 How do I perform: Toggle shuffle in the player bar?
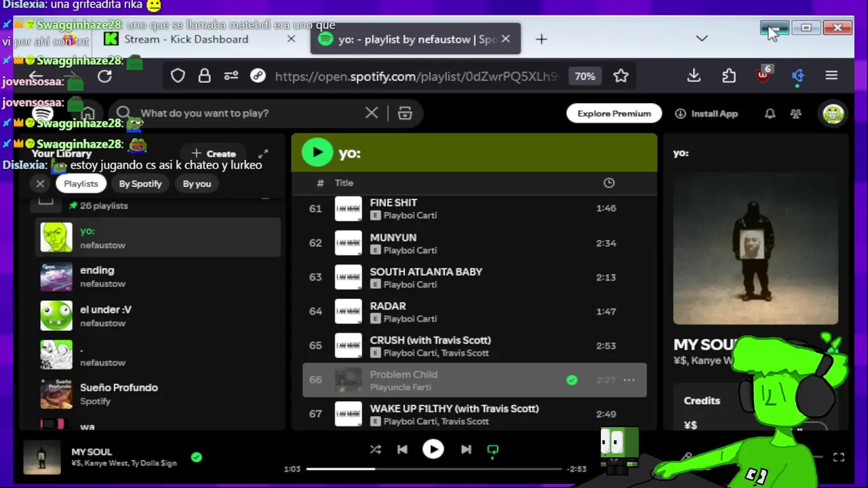(x=375, y=449)
